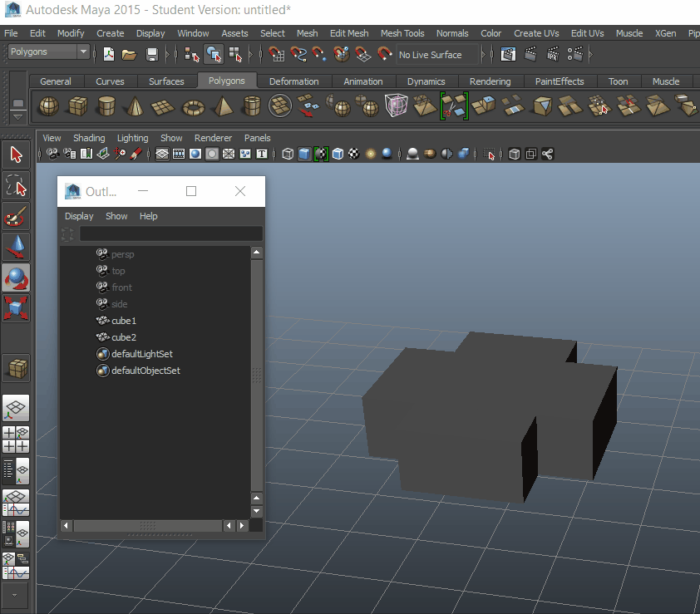Switch to the Deformation shelf tab
The width and height of the screenshot is (700, 614).
pyautogui.click(x=293, y=81)
